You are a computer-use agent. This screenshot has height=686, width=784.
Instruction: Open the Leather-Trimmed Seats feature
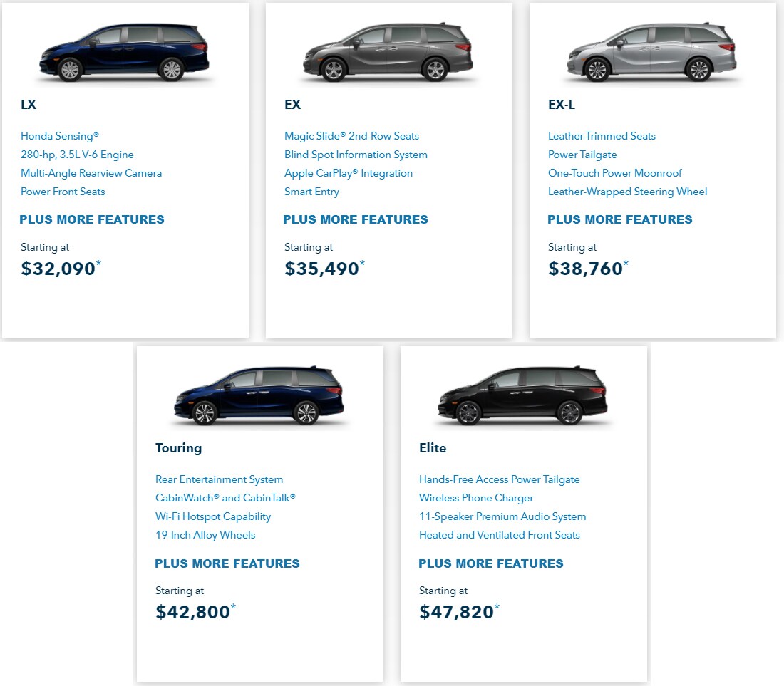click(602, 136)
